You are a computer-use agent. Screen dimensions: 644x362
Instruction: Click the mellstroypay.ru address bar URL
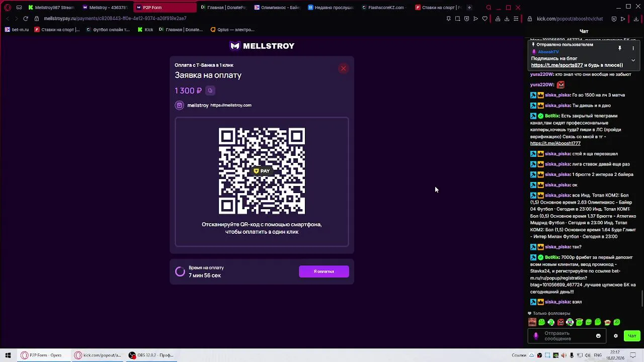115,19
